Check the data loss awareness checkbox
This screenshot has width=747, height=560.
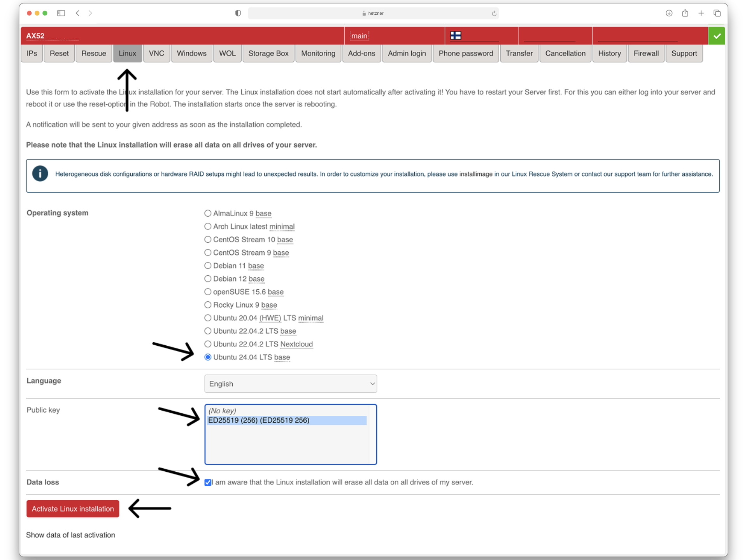click(x=208, y=482)
